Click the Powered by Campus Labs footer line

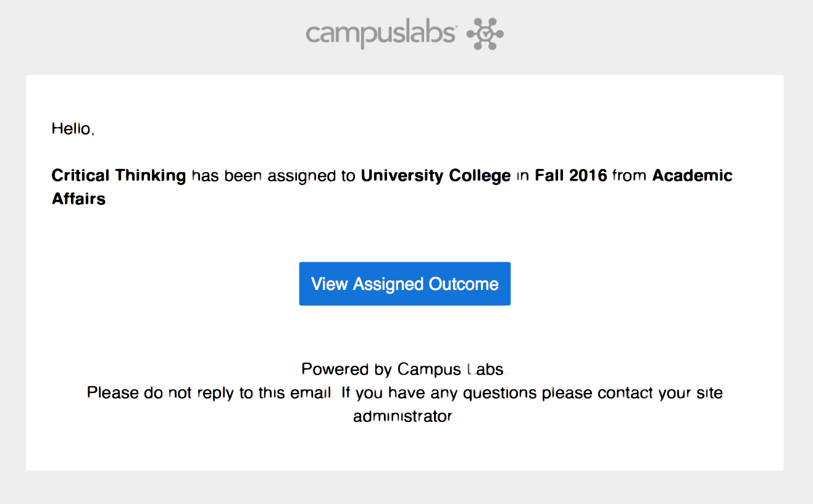(x=404, y=370)
